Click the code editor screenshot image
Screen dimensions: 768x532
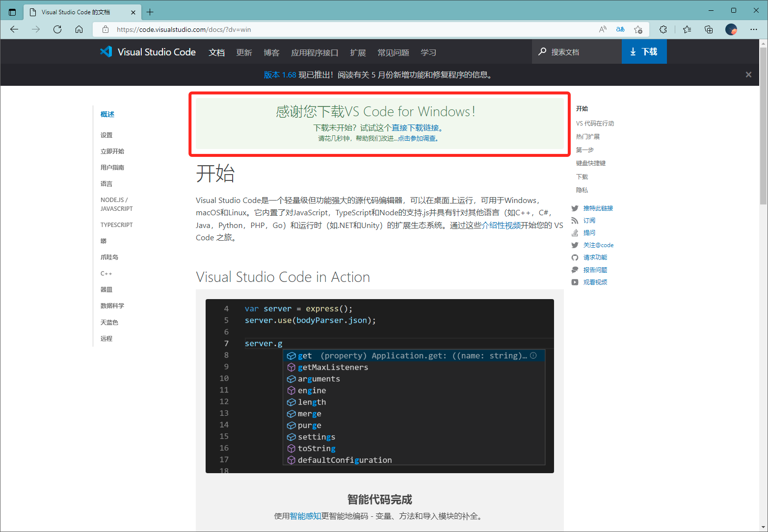pyautogui.click(x=380, y=386)
